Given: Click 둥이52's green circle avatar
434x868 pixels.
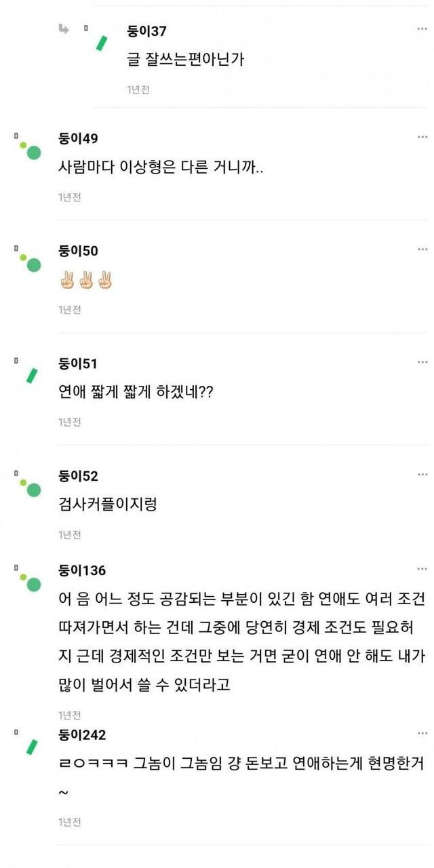Looking at the screenshot, I should point(32,488).
